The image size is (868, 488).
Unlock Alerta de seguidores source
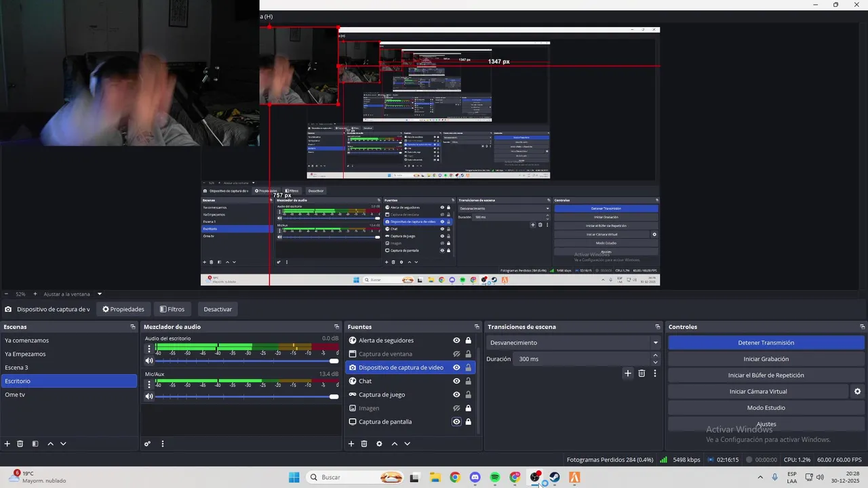468,340
